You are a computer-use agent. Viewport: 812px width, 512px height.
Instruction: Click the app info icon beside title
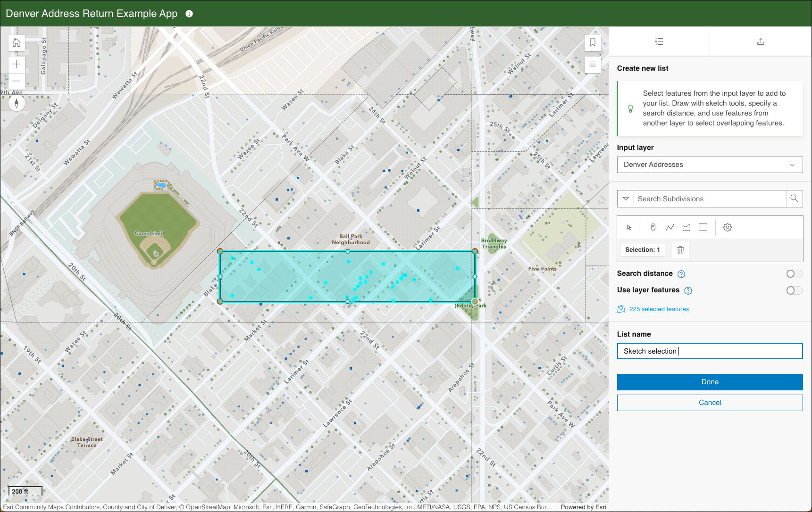189,14
